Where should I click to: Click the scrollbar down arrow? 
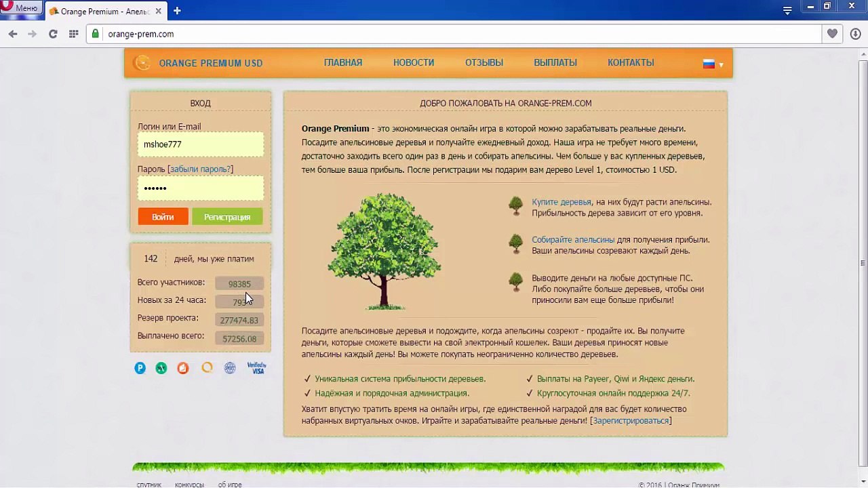click(x=863, y=483)
